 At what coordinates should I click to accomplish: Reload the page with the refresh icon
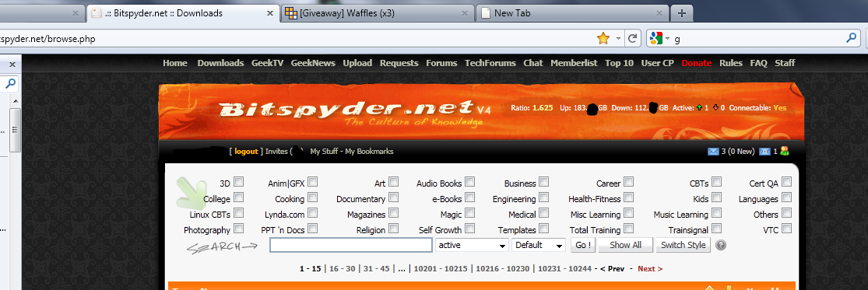click(632, 38)
